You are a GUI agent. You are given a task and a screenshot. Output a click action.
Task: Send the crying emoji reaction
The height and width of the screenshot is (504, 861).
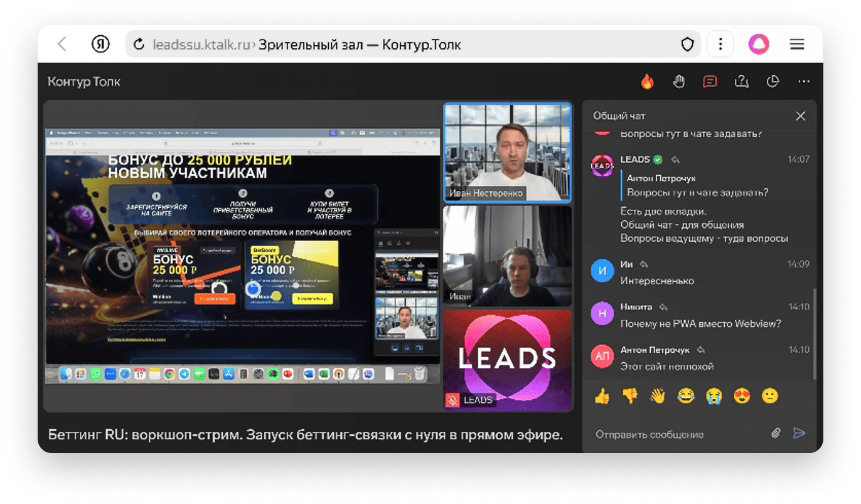pos(714,396)
